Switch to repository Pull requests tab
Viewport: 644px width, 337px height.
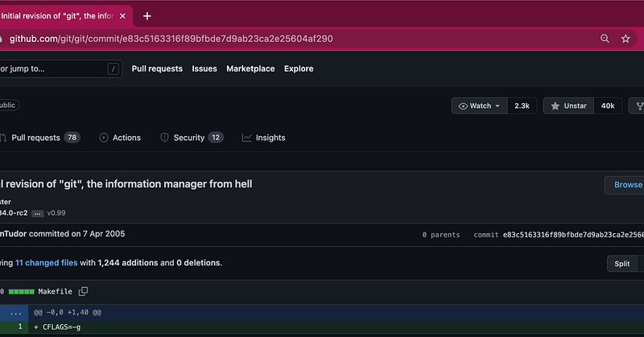coord(39,138)
